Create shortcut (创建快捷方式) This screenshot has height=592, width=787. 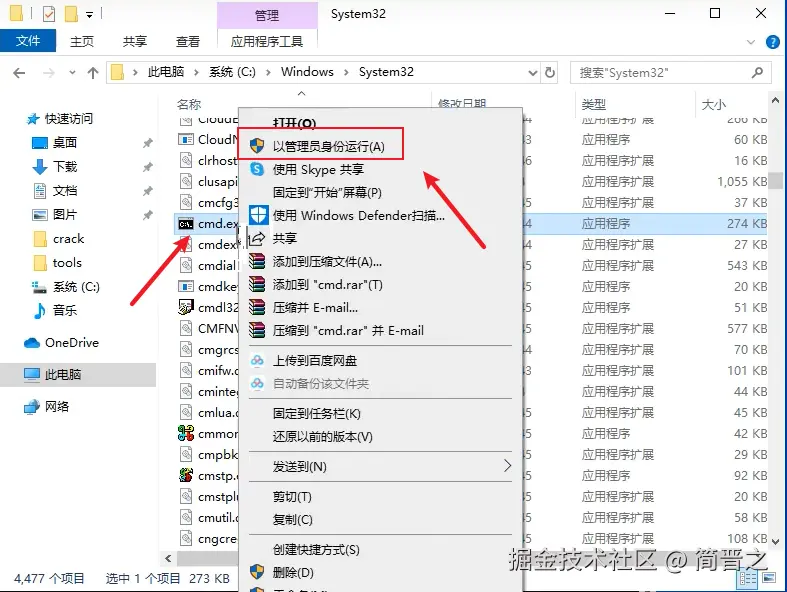[x=316, y=550]
